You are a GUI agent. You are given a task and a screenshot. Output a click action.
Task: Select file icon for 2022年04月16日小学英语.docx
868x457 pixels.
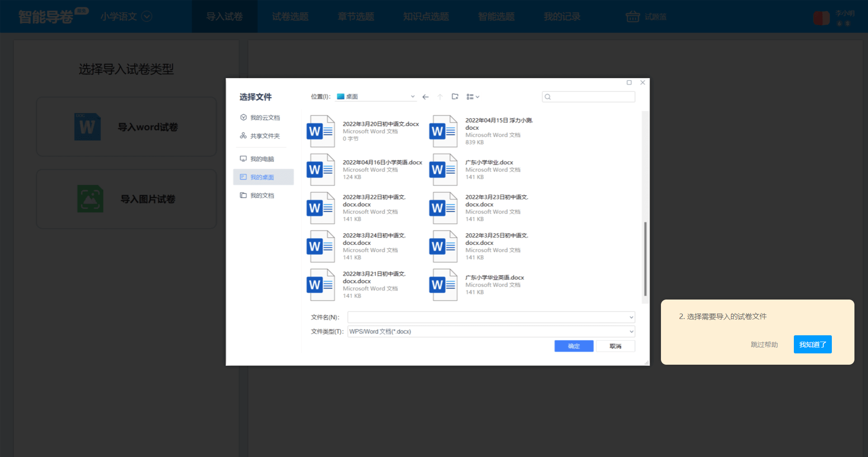coord(321,170)
